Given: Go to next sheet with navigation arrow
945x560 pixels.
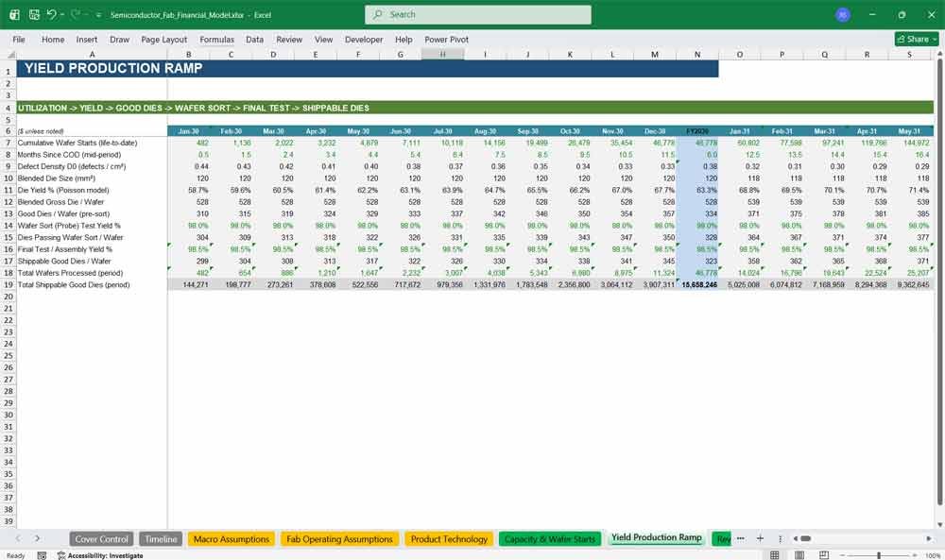Looking at the screenshot, I should point(38,538).
